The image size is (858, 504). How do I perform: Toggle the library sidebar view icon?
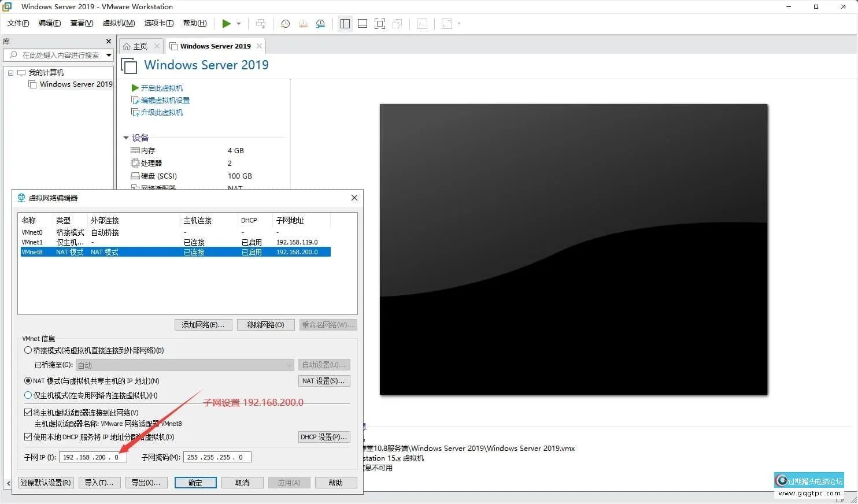pyautogui.click(x=345, y=24)
